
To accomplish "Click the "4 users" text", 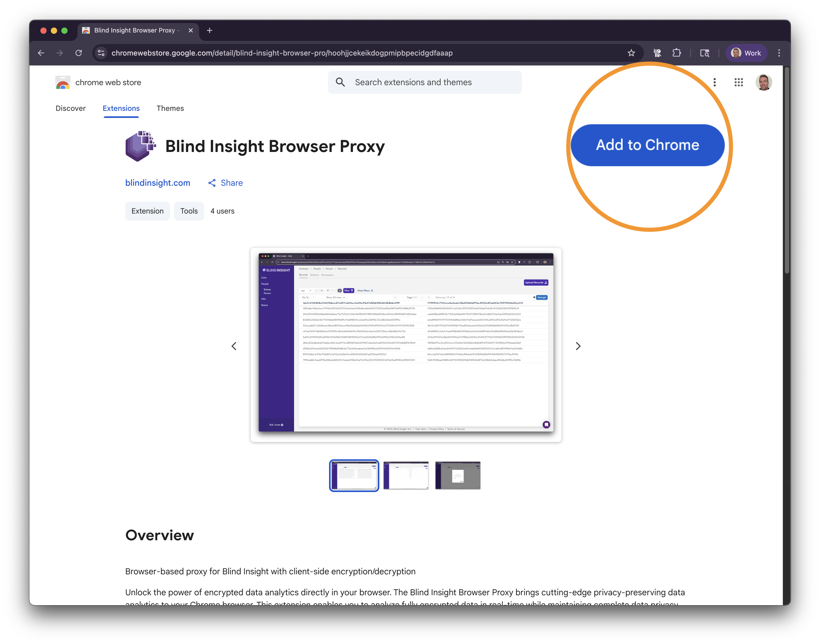I will tap(222, 211).
